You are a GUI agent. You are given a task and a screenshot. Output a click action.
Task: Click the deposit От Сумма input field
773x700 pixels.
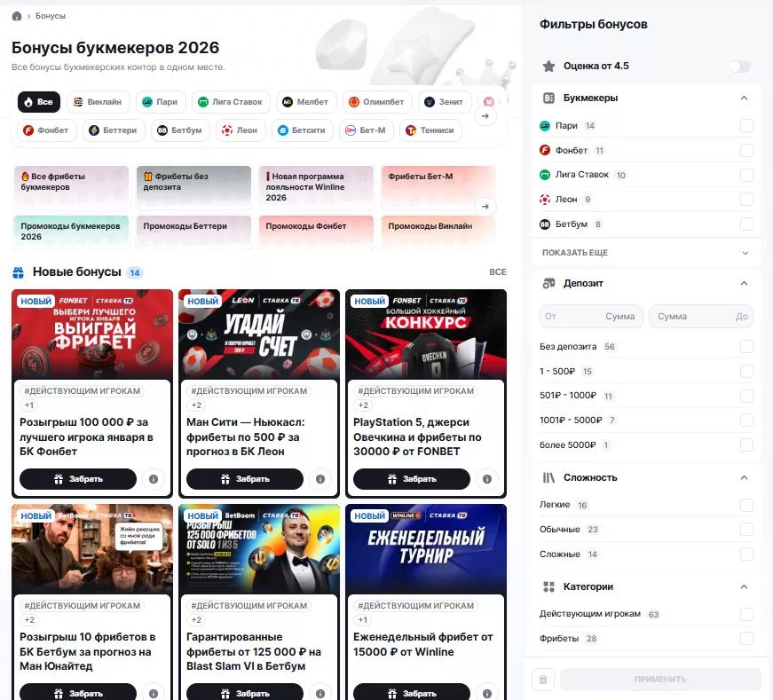coord(590,316)
